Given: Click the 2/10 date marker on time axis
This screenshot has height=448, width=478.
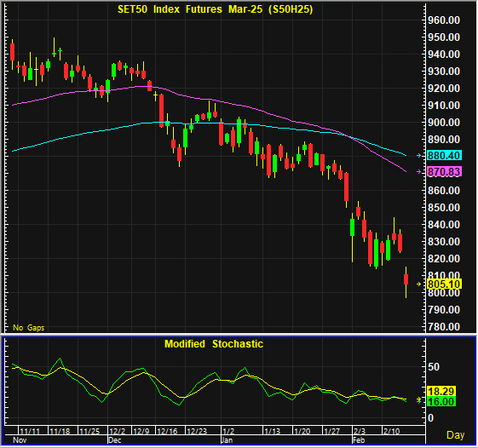Looking at the screenshot, I should point(392,431).
